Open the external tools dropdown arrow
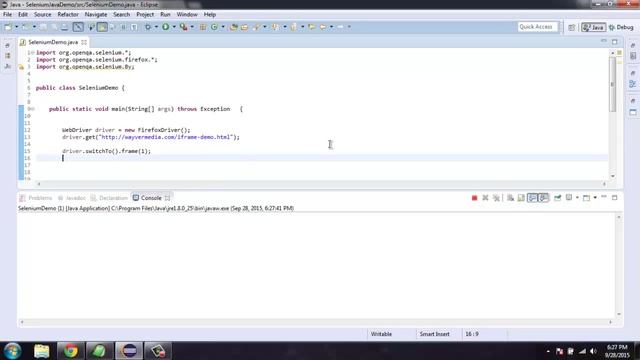 coord(192,27)
